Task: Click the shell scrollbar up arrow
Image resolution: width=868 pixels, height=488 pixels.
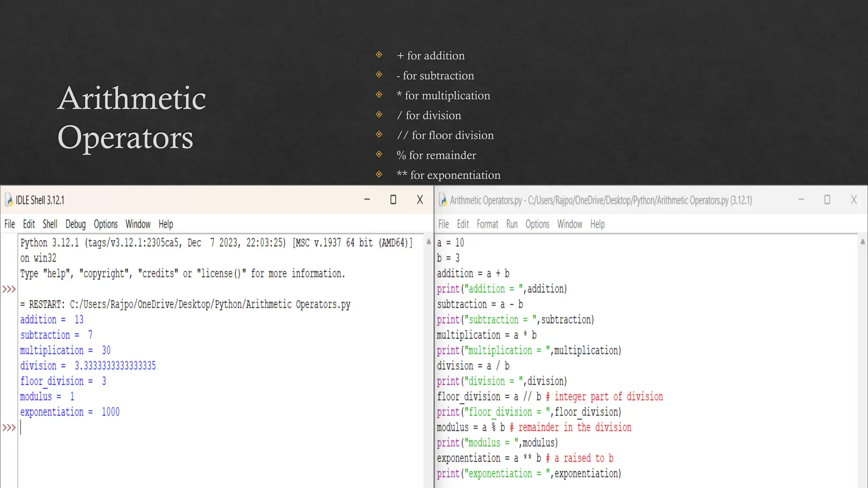Action: pyautogui.click(x=428, y=242)
